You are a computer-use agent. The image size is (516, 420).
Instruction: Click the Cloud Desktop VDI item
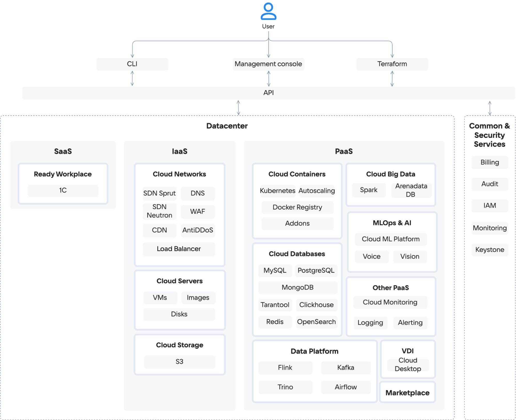408,365
